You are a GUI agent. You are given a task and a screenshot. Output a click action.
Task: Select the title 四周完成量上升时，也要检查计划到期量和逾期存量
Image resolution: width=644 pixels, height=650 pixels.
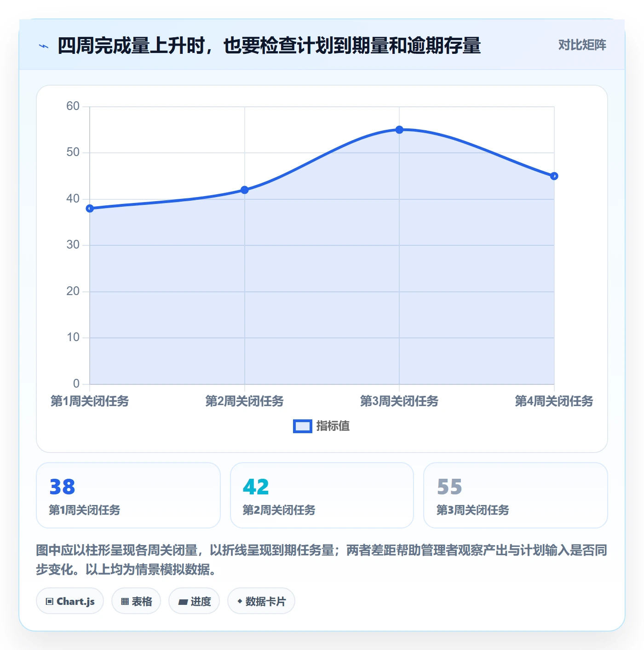269,46
